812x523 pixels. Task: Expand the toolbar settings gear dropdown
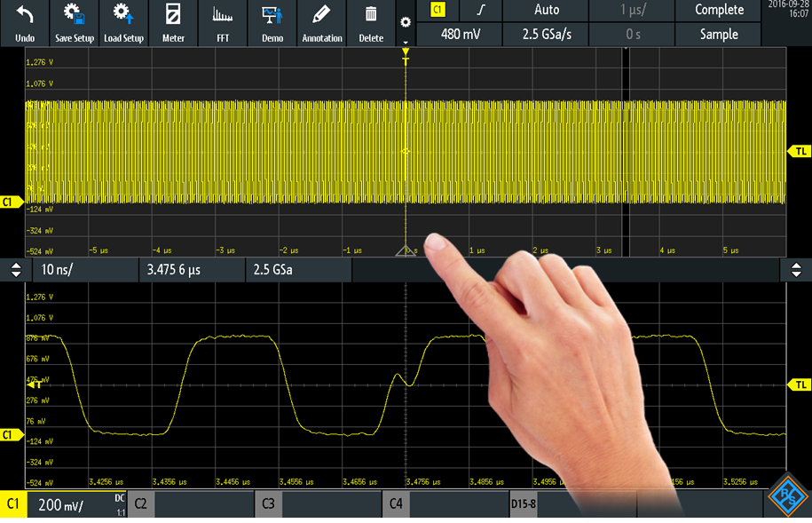point(406,23)
